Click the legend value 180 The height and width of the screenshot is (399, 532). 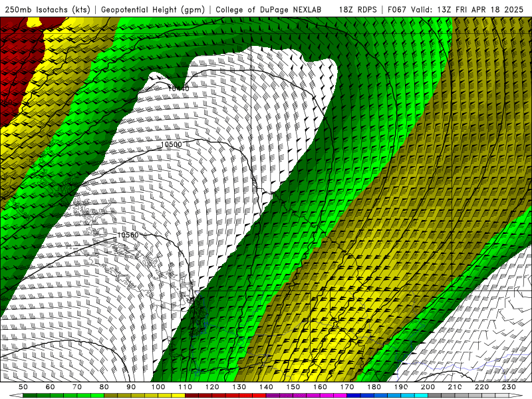pyautogui.click(x=374, y=387)
